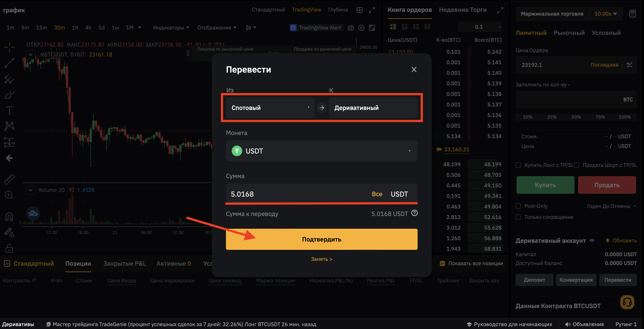The width and height of the screenshot is (644, 329).
Task: Click the cloud save chart icon
Action: 33,213
